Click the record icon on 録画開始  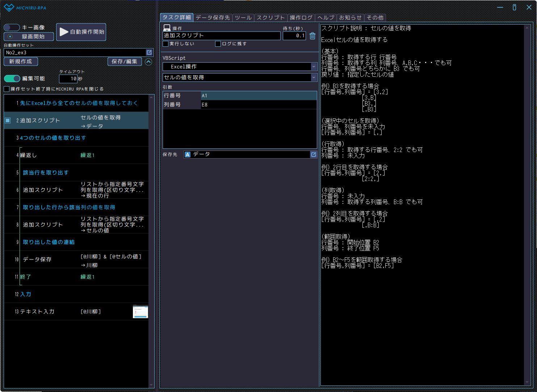pos(10,37)
